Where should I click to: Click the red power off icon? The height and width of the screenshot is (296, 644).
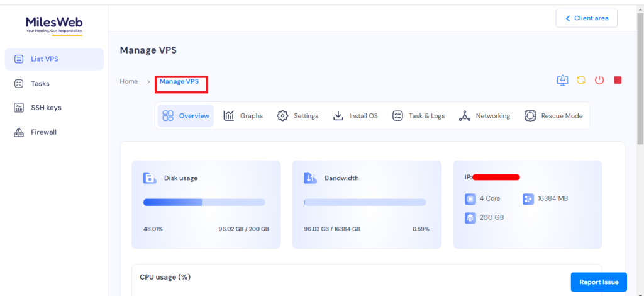coord(599,80)
